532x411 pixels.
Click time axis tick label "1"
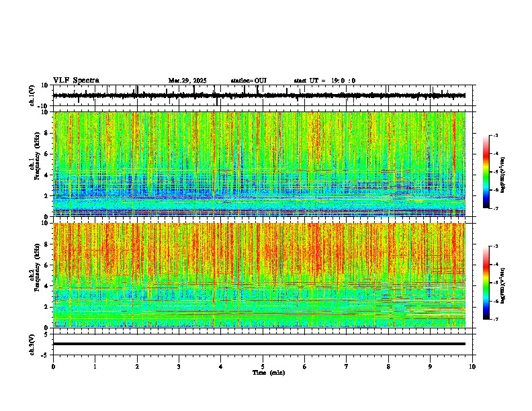pyautogui.click(x=95, y=367)
